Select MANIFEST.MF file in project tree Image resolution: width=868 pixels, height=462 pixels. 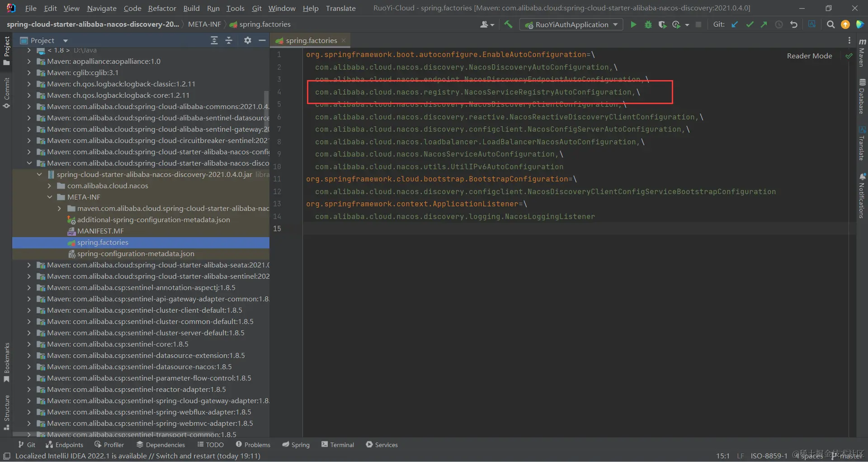click(x=100, y=231)
